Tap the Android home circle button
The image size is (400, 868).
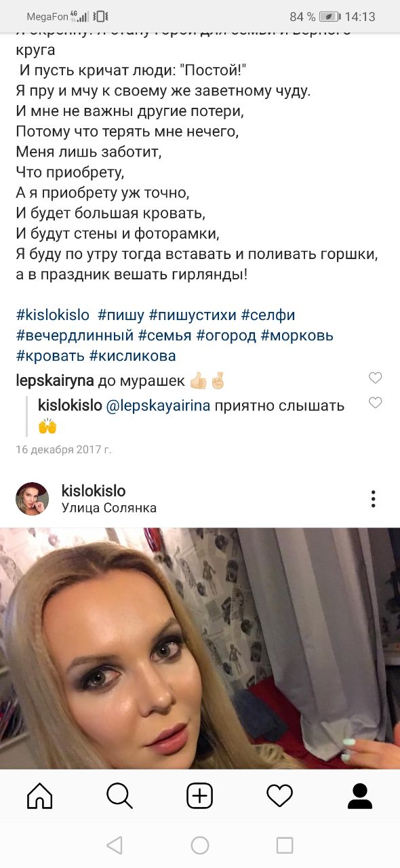pos(200,845)
